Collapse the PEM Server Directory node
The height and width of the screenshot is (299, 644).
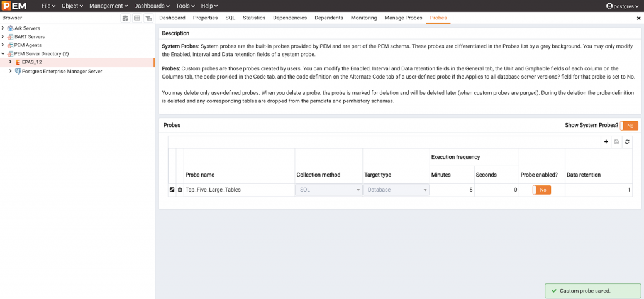(4, 53)
